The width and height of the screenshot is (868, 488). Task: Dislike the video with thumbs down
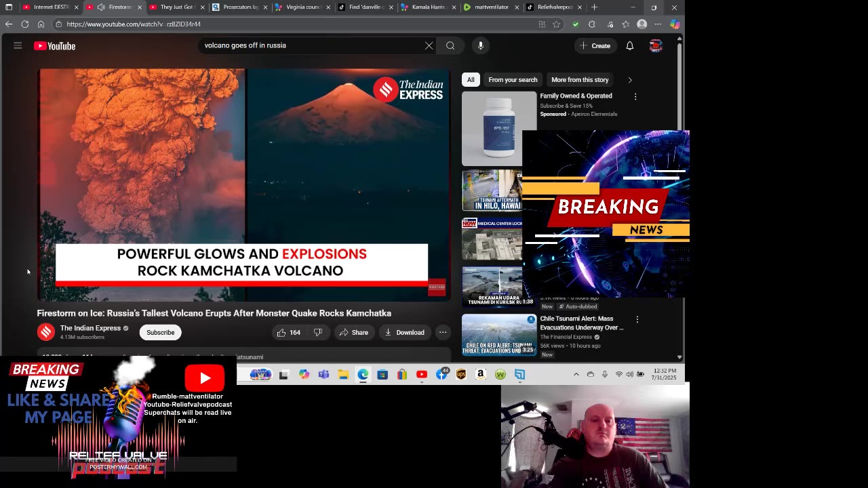(x=317, y=332)
